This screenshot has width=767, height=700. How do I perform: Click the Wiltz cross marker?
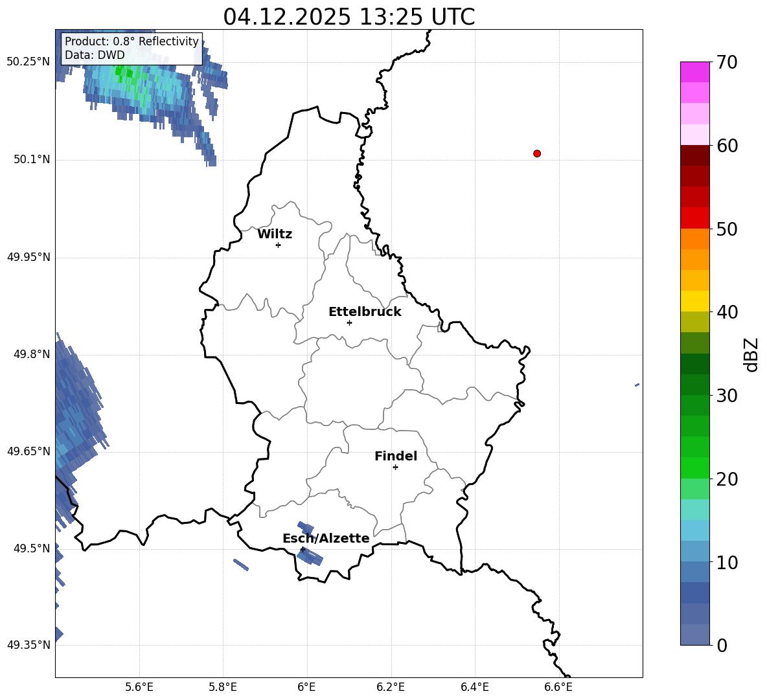pos(279,245)
